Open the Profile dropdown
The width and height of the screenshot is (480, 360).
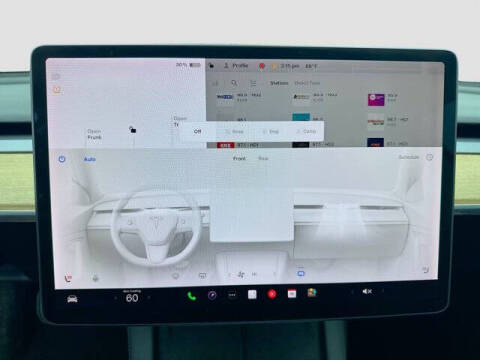[x=236, y=66]
